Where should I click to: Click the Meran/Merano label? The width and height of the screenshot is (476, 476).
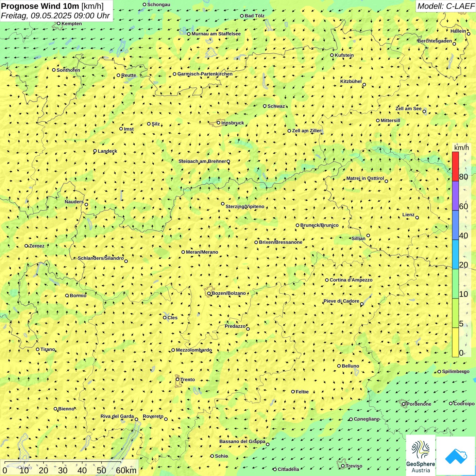coord(202,252)
